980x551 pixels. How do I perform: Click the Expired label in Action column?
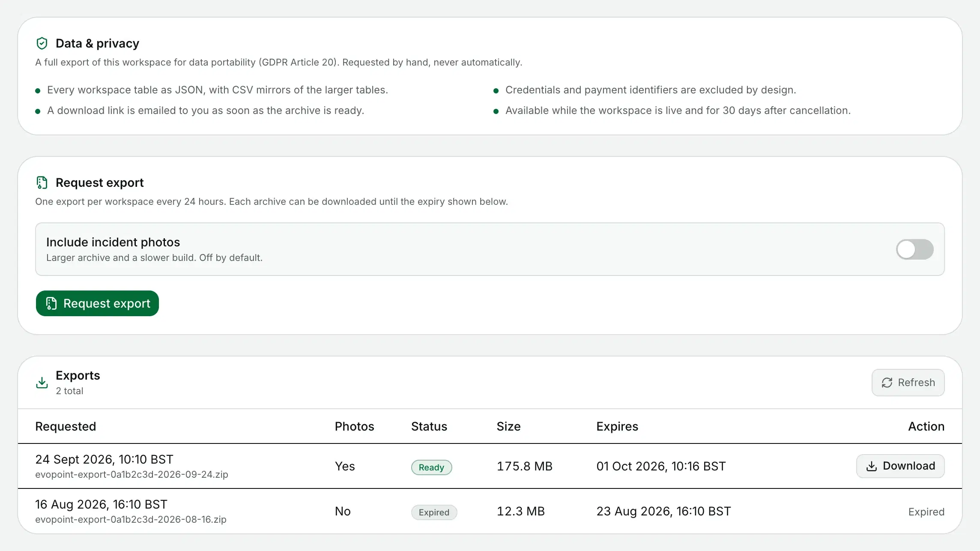926,512
